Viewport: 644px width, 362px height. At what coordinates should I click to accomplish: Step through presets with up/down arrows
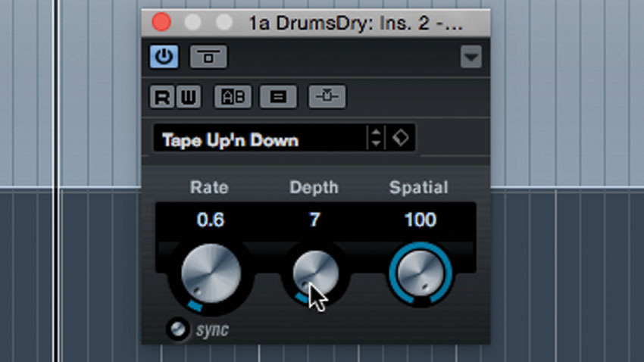376,138
